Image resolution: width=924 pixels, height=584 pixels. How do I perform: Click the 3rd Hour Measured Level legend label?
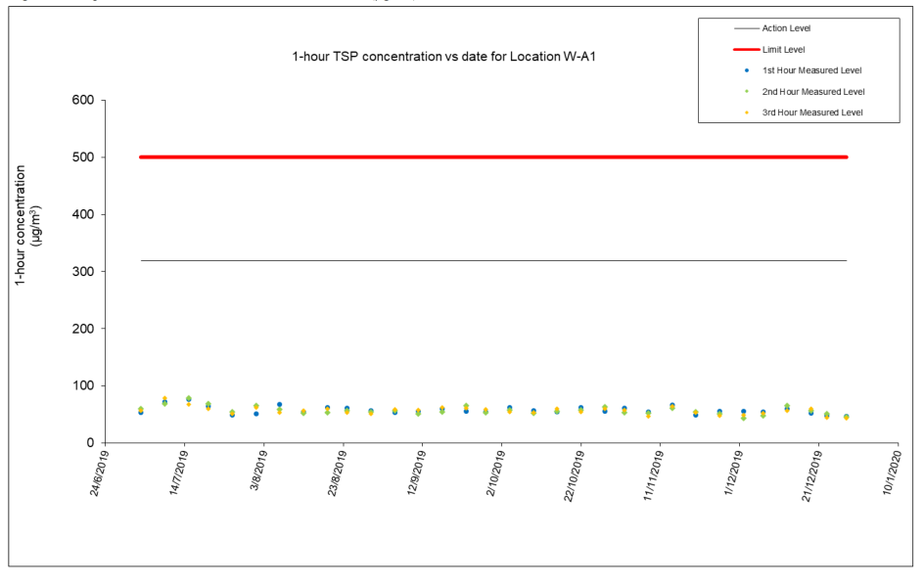[x=812, y=113]
